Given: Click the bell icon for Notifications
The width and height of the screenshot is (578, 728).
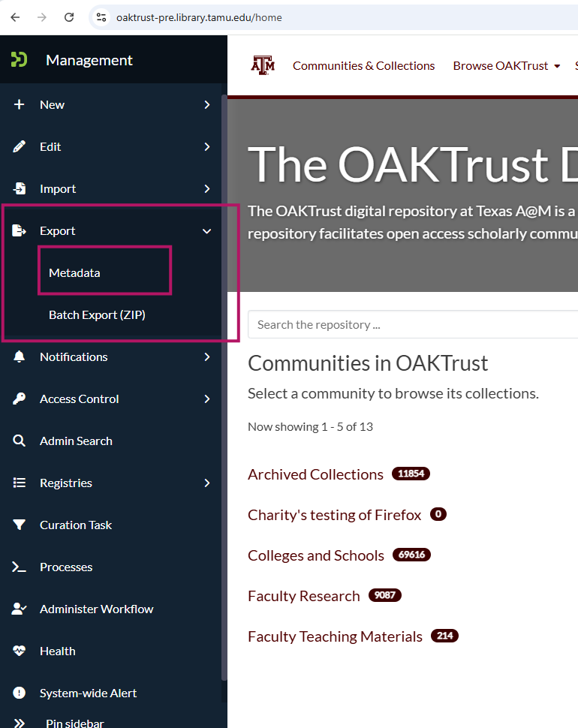Looking at the screenshot, I should pos(20,357).
